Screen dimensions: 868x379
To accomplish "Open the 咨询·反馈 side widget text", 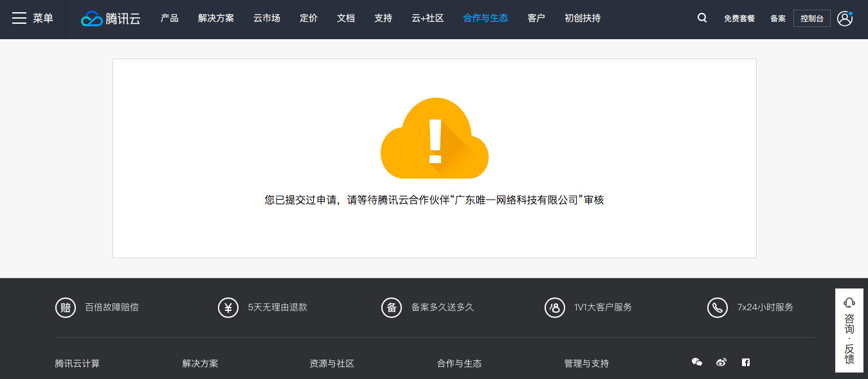I will click(849, 339).
